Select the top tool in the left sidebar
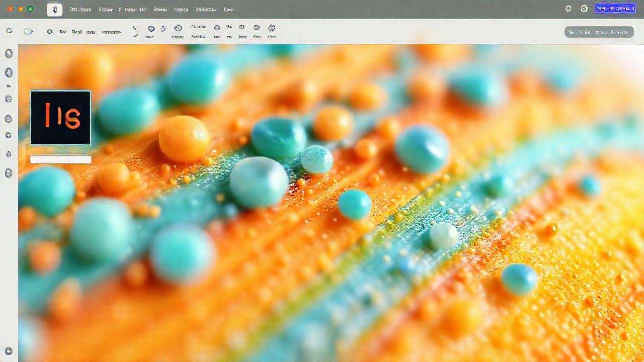 coord(9,53)
